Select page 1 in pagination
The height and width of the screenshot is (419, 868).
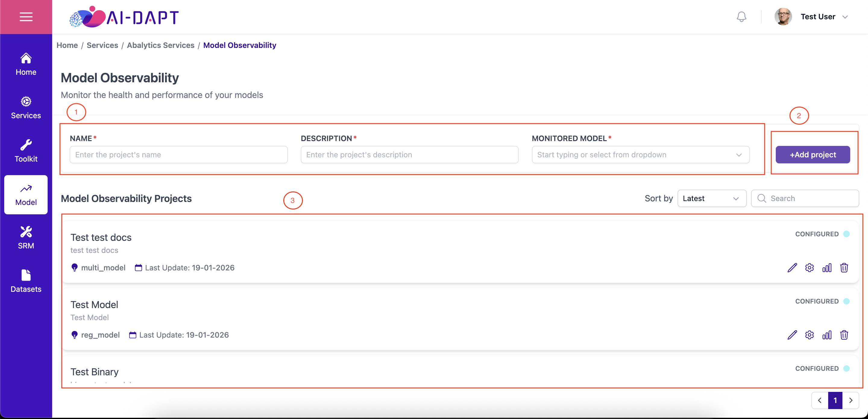[835, 400]
